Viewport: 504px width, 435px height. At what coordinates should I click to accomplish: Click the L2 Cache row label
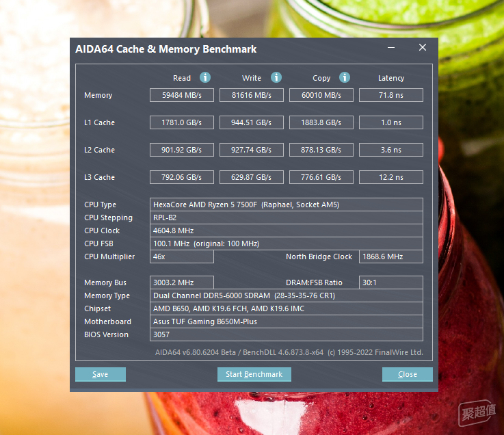(x=99, y=150)
